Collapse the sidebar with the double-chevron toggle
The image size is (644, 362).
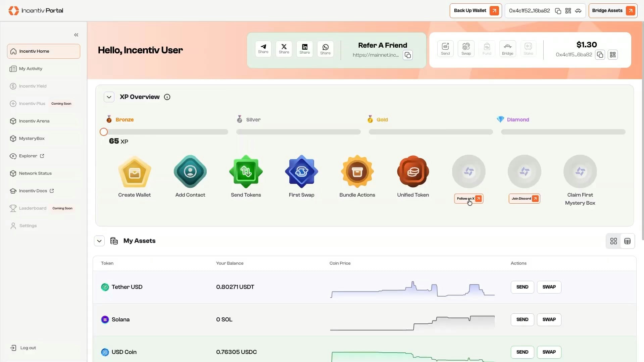76,35
